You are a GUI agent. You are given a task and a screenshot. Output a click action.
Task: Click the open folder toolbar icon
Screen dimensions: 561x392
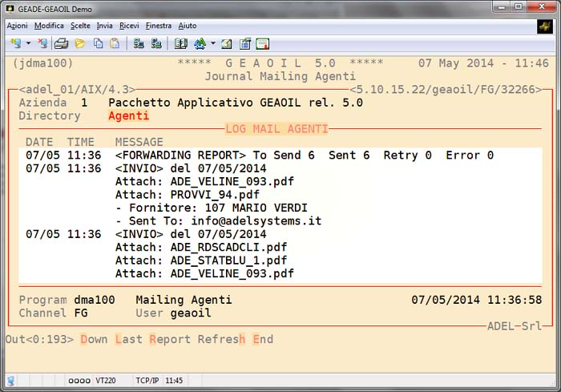click(79, 43)
